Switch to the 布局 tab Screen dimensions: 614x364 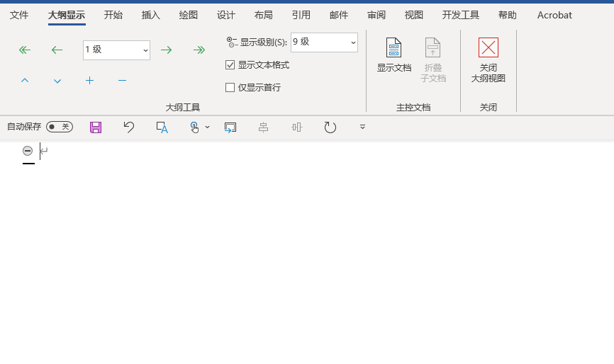(x=264, y=16)
